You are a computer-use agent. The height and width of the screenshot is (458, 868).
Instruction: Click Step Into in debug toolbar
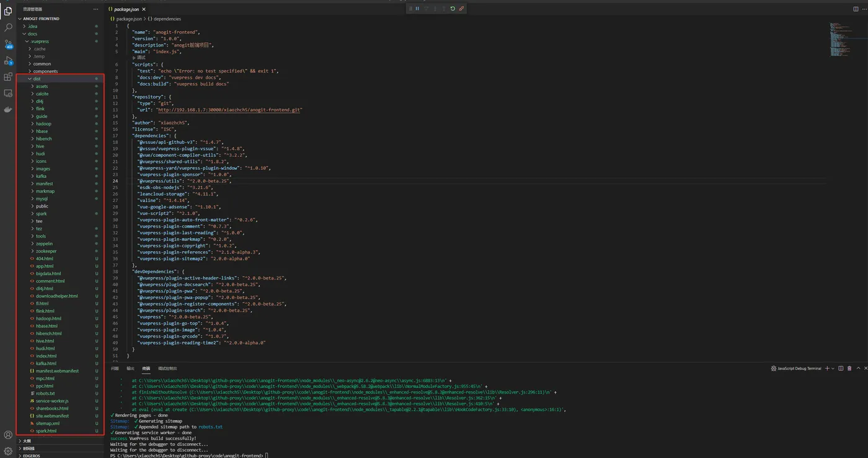(x=435, y=9)
